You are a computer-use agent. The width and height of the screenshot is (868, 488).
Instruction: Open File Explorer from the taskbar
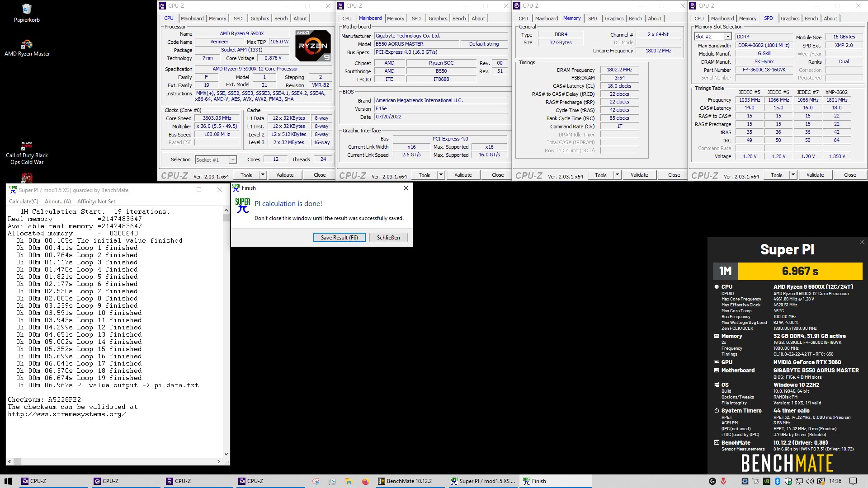(349, 481)
